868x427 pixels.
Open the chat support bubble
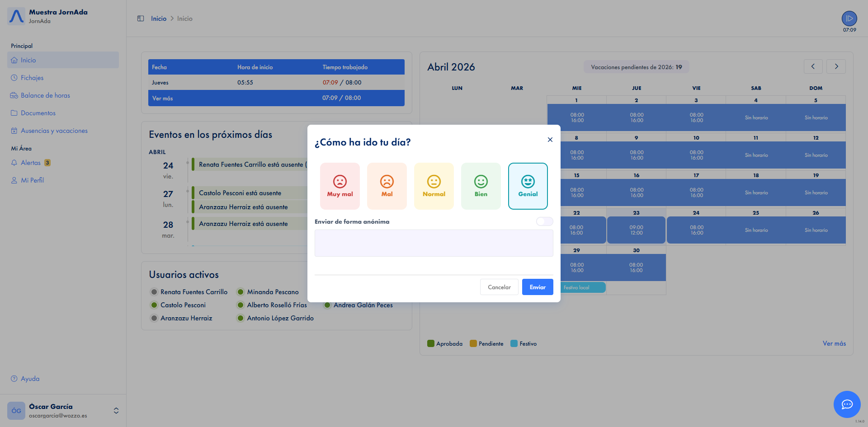pyautogui.click(x=846, y=404)
